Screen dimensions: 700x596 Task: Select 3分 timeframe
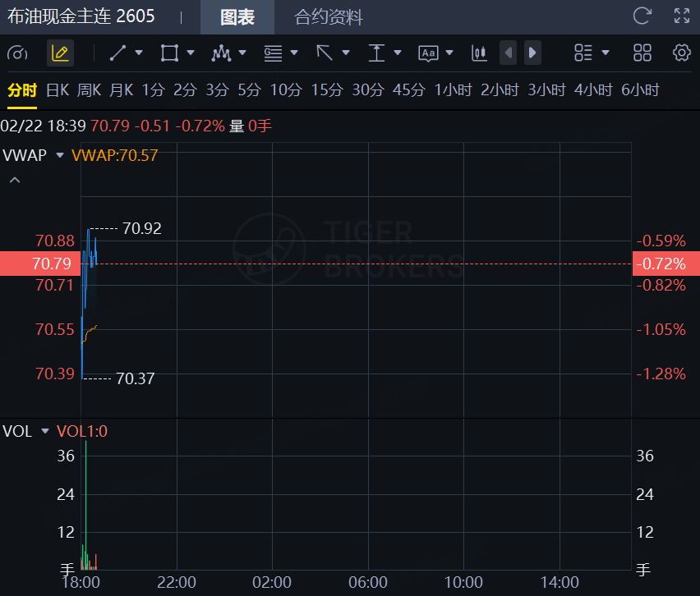point(218,90)
